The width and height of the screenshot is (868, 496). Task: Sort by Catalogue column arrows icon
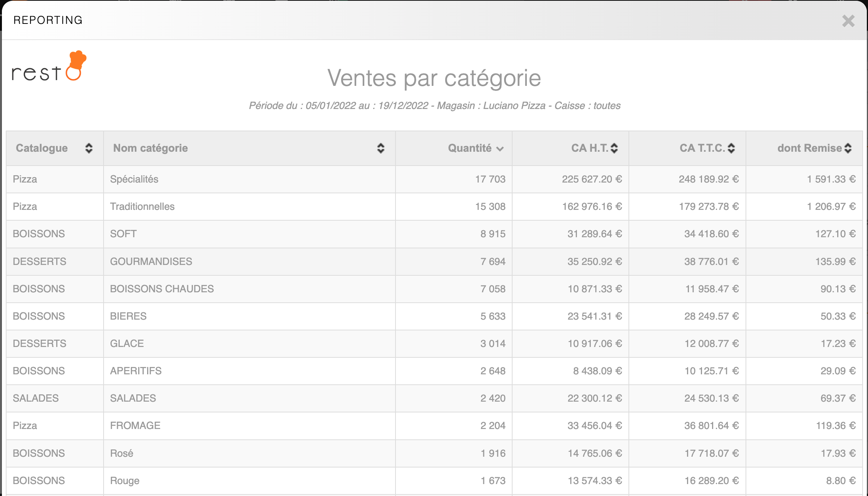tap(89, 148)
